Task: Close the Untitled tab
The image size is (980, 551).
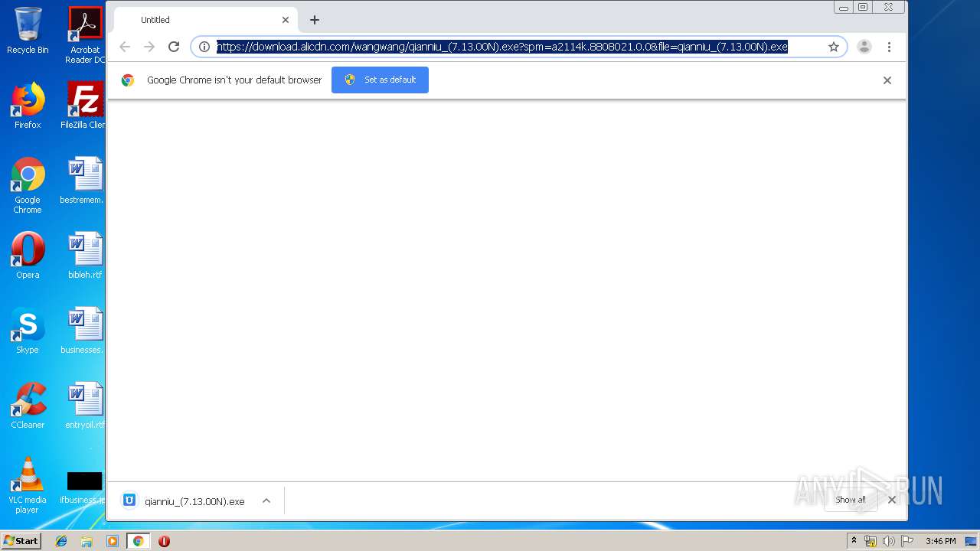Action: 286,20
